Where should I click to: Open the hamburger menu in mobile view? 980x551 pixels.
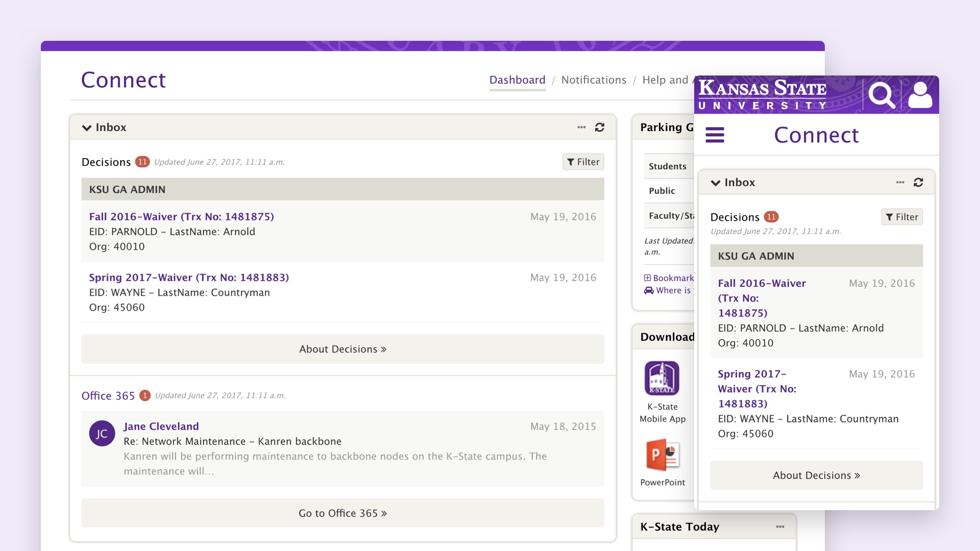coord(715,135)
